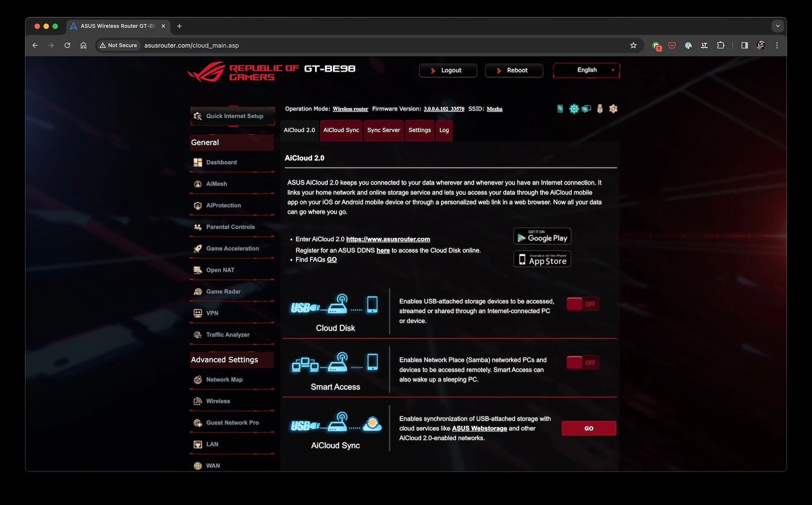
Task: Click the Reboot button
Action: (514, 70)
